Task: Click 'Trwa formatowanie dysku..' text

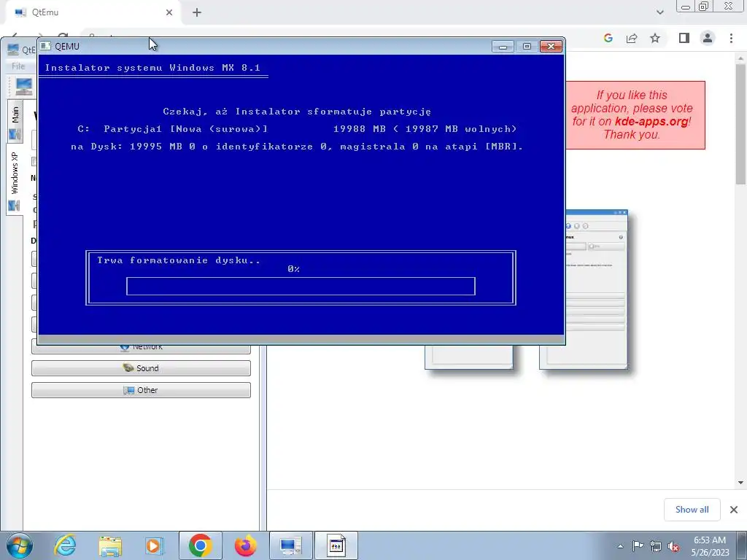Action: (179, 260)
